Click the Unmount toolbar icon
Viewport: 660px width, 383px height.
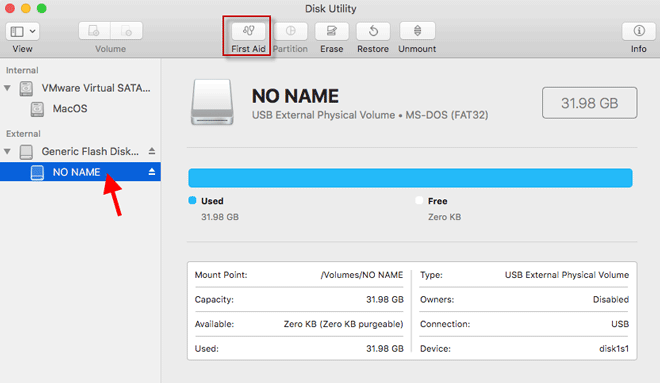tap(417, 31)
